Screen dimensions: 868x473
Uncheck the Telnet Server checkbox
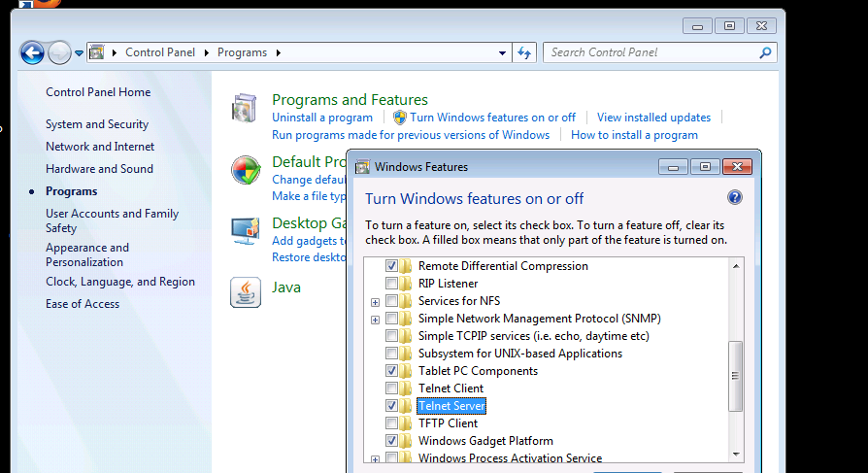click(392, 406)
